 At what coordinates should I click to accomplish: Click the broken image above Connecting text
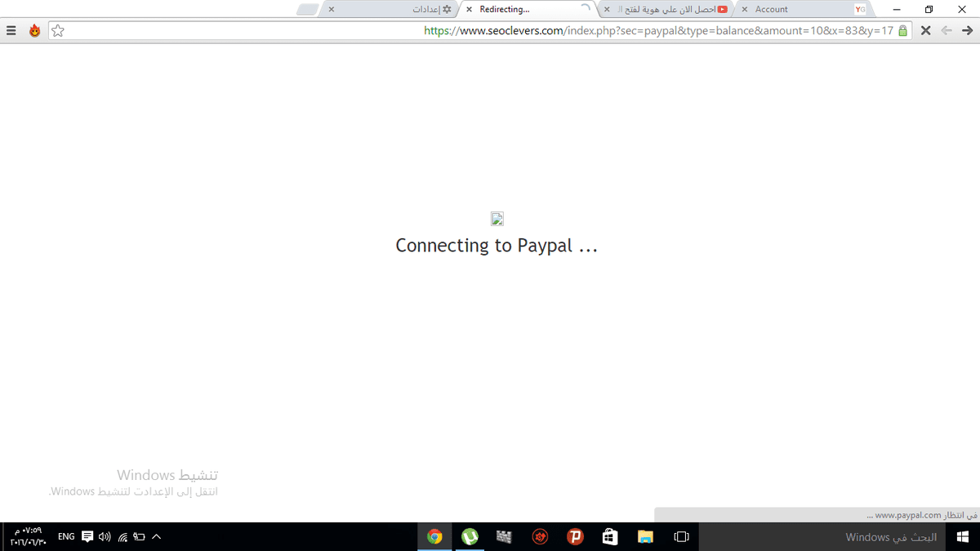pos(497,219)
